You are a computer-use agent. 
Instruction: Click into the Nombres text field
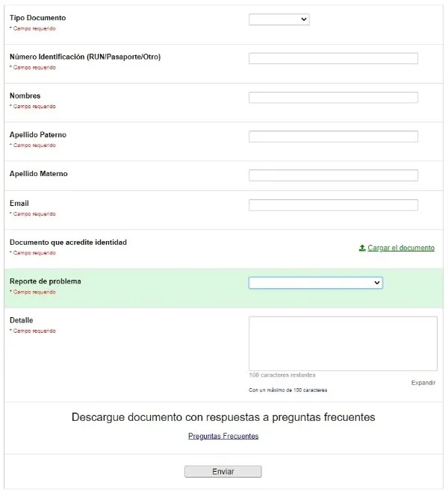click(x=333, y=97)
